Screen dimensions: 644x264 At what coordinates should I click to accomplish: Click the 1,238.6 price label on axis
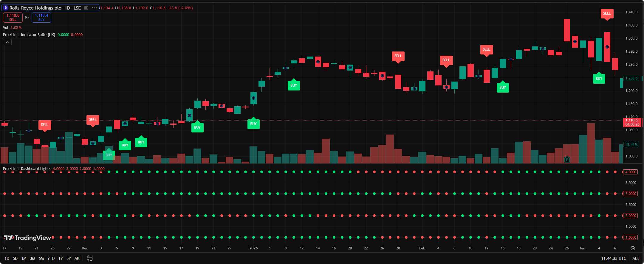(x=631, y=78)
